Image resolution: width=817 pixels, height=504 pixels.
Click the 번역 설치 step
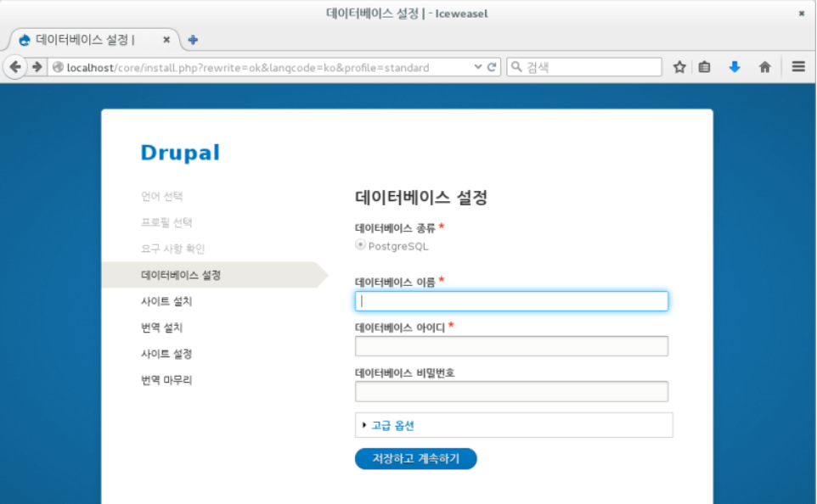[x=162, y=328]
